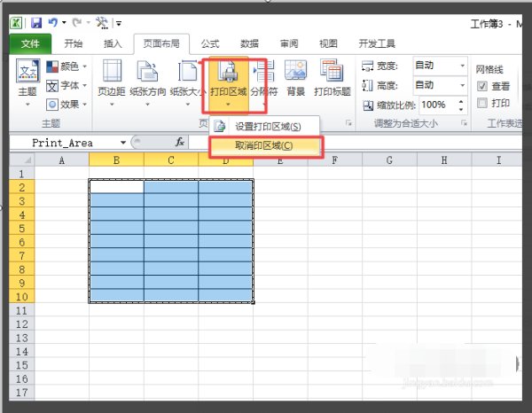Open the Excel application icon menu
Viewport: 532px width, 413px height.
click(x=16, y=23)
